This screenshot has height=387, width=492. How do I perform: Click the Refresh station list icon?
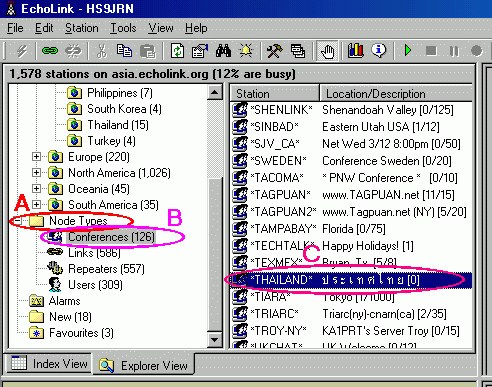(x=177, y=51)
